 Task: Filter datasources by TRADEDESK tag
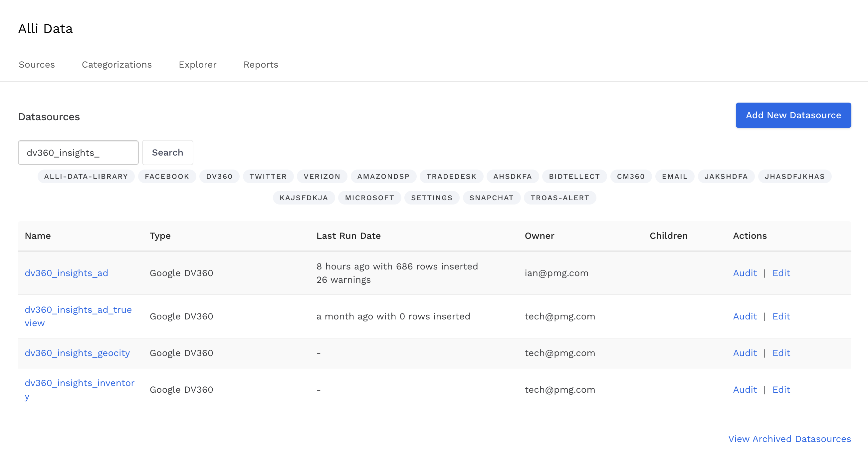click(451, 177)
